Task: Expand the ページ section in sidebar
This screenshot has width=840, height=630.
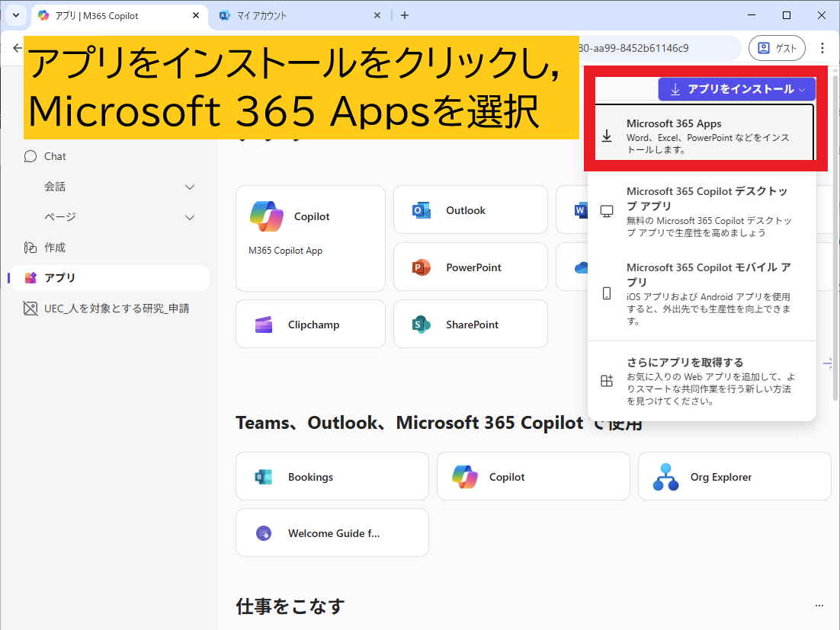Action: click(190, 218)
